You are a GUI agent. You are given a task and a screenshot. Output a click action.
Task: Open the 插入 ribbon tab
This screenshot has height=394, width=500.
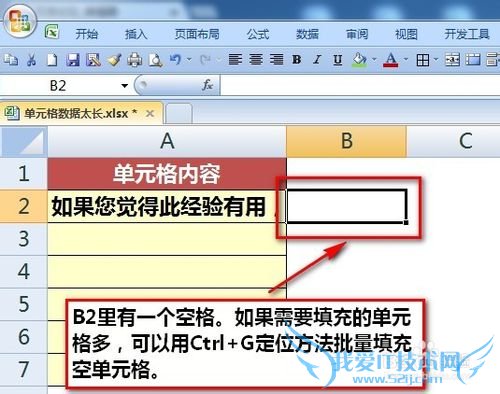[136, 34]
